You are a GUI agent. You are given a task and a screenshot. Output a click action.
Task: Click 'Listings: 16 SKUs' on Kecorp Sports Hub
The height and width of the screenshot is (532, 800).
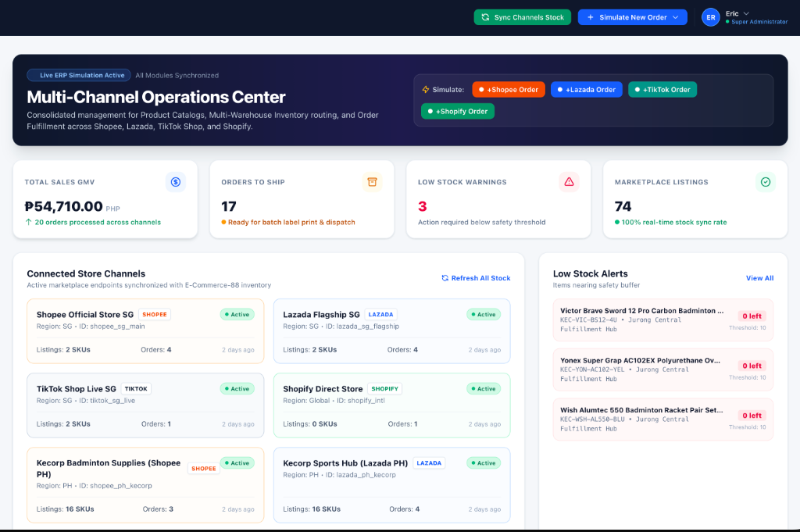[312, 509]
